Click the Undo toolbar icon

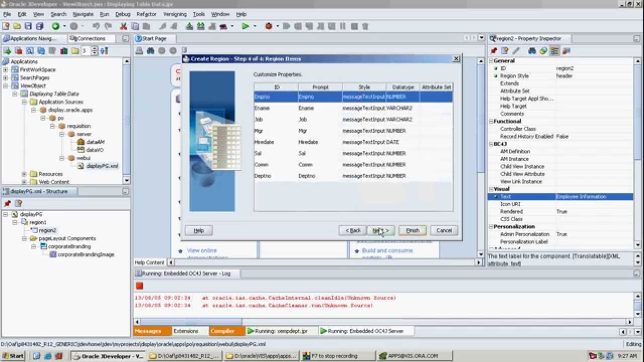[96, 26]
